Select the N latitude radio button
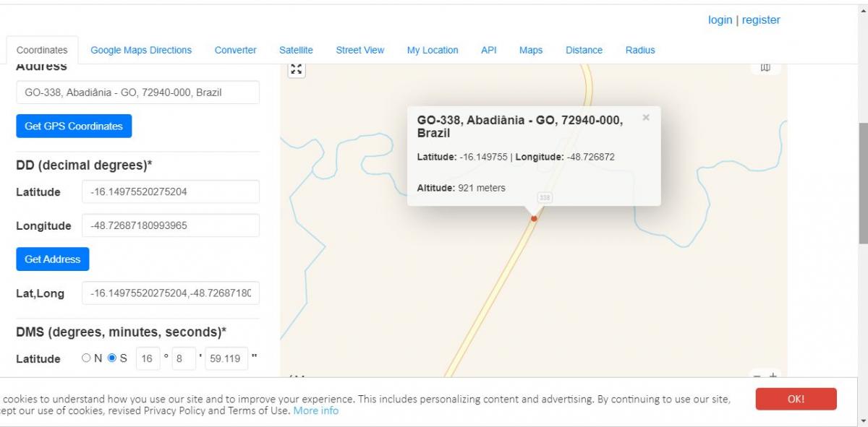868x427 pixels. click(x=87, y=358)
